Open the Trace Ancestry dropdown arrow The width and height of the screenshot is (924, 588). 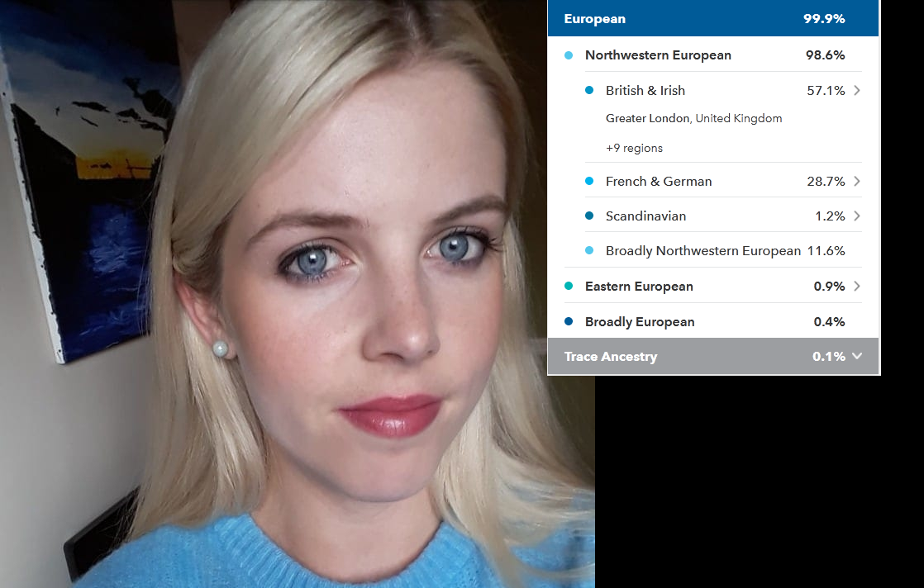coord(857,357)
